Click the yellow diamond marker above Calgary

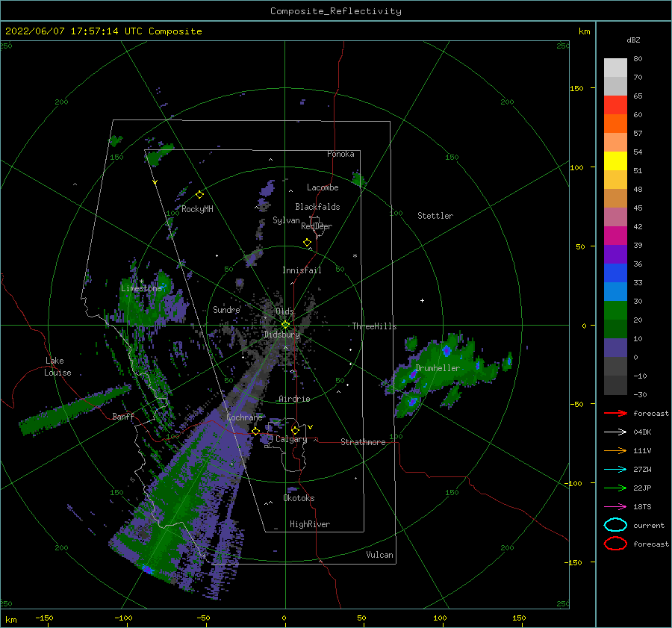pos(295,430)
